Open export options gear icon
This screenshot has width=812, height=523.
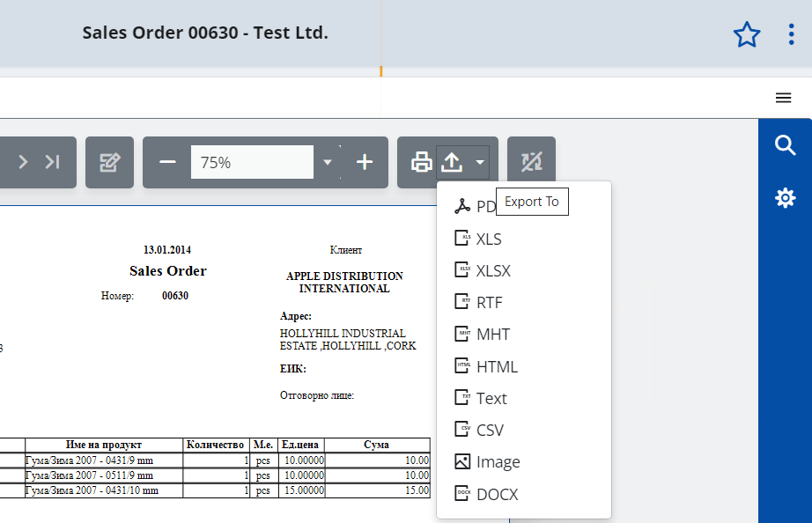785,198
